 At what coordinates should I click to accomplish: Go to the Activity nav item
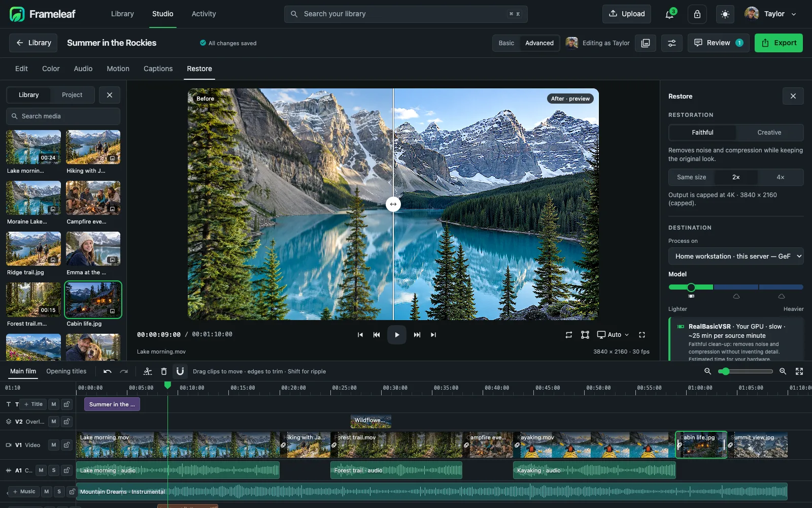pyautogui.click(x=204, y=14)
